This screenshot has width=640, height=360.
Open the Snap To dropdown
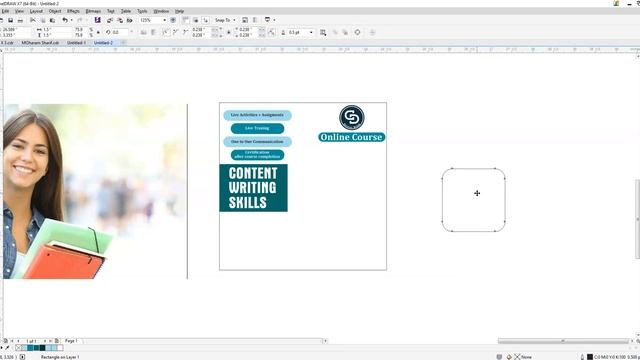tap(225, 20)
